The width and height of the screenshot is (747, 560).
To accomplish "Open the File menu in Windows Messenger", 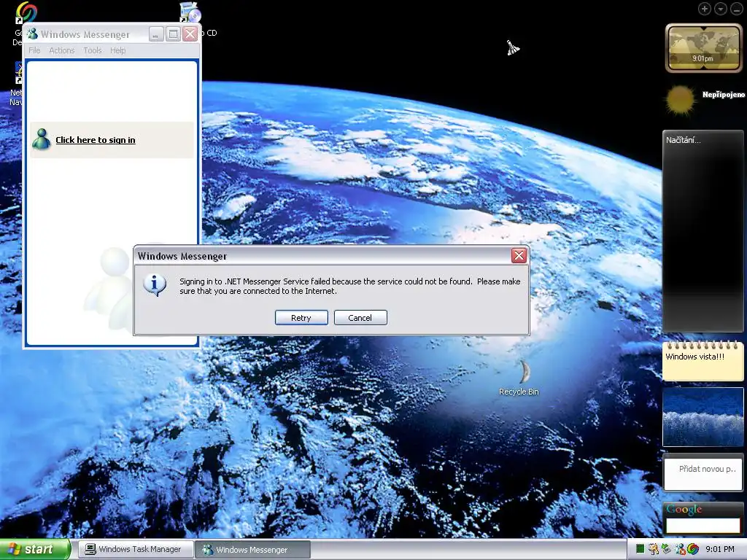I will coord(34,50).
